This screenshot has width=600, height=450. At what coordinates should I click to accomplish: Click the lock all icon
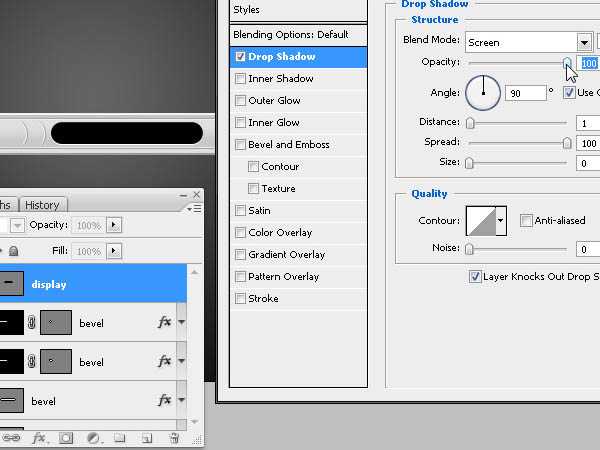(x=13, y=252)
